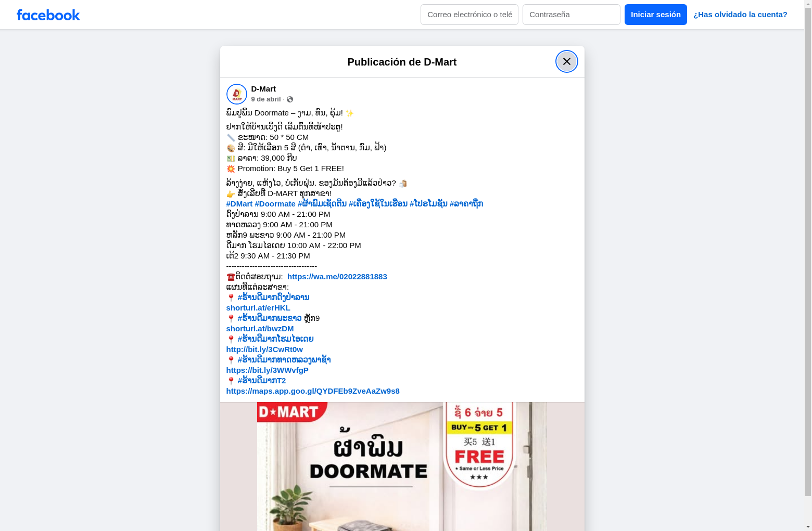
Task: Close the D-Mart post dialog
Action: tap(566, 61)
